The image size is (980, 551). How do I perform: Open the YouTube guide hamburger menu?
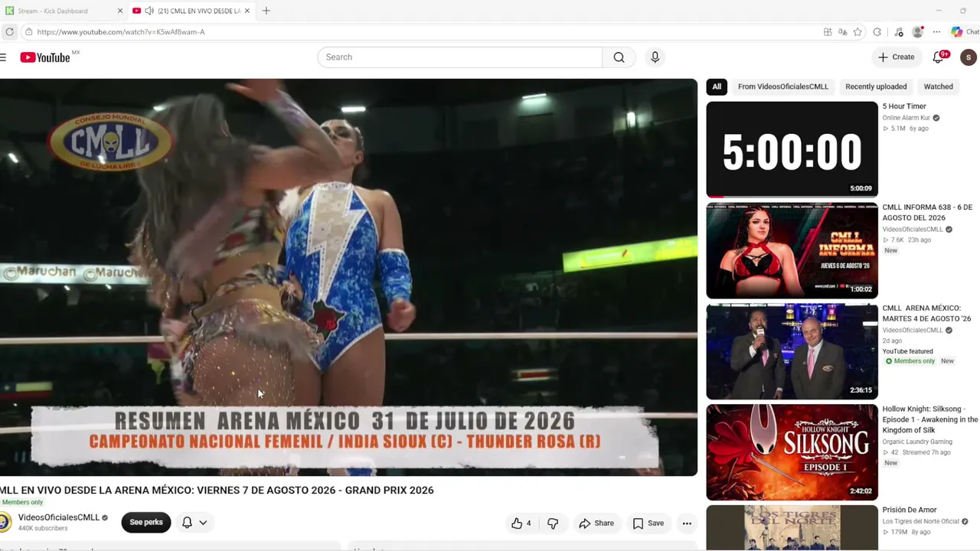pyautogui.click(x=4, y=57)
